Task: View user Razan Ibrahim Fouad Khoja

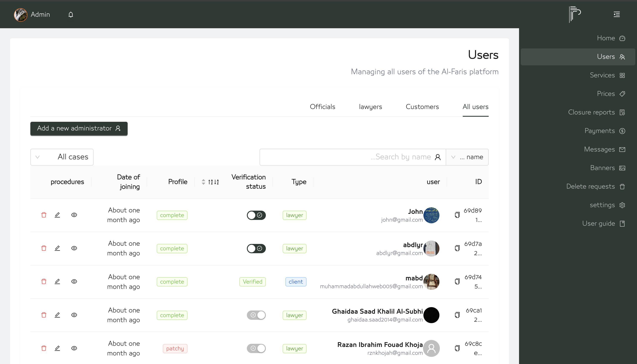Action: point(74,348)
